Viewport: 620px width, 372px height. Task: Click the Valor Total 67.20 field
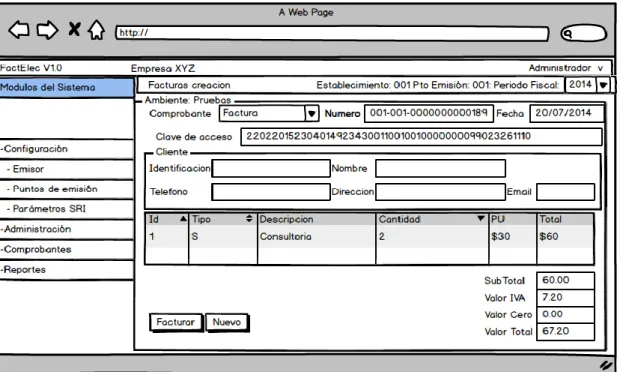pyautogui.click(x=565, y=332)
